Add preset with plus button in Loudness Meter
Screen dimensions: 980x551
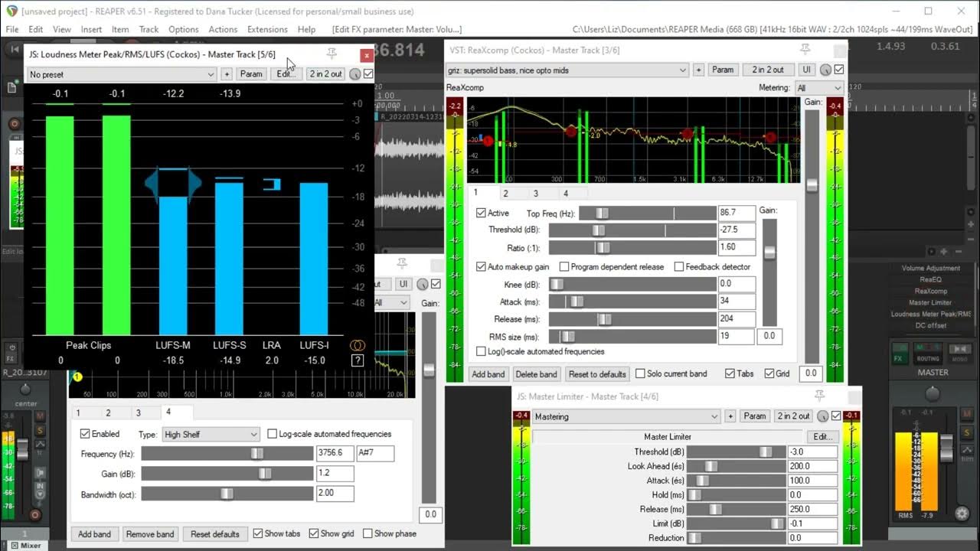(227, 74)
